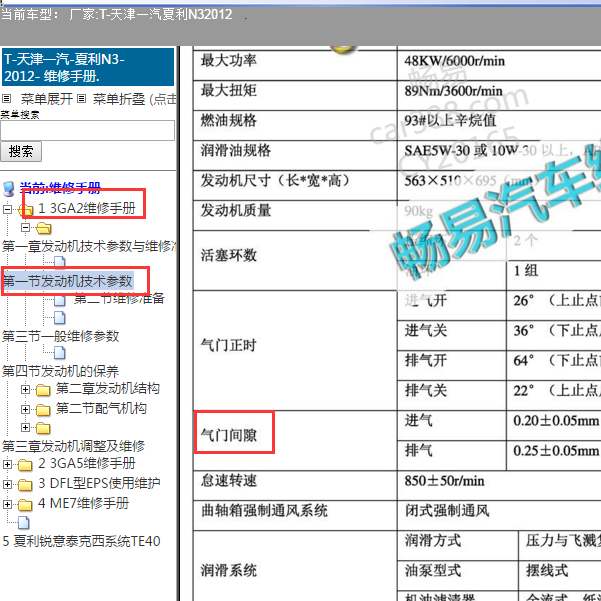
Task: Select the 2 3GA5维修手册 entry
Action: click(87, 463)
